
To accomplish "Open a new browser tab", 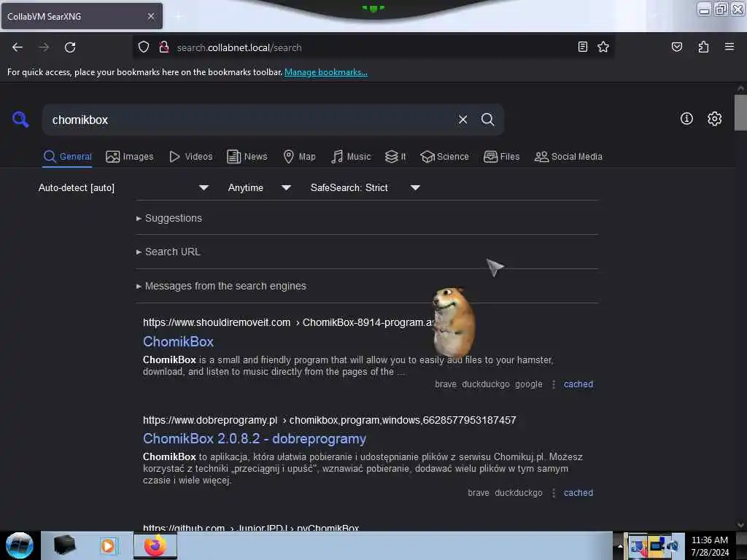I will (178, 17).
